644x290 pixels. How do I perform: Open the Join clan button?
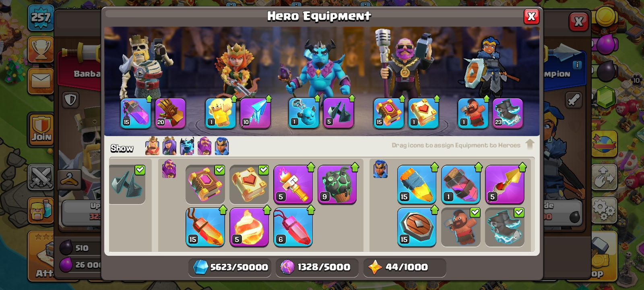click(x=41, y=130)
